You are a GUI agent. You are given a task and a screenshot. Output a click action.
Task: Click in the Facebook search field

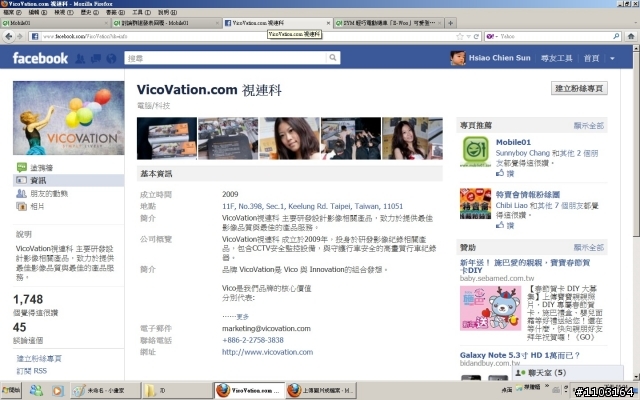coord(225,58)
